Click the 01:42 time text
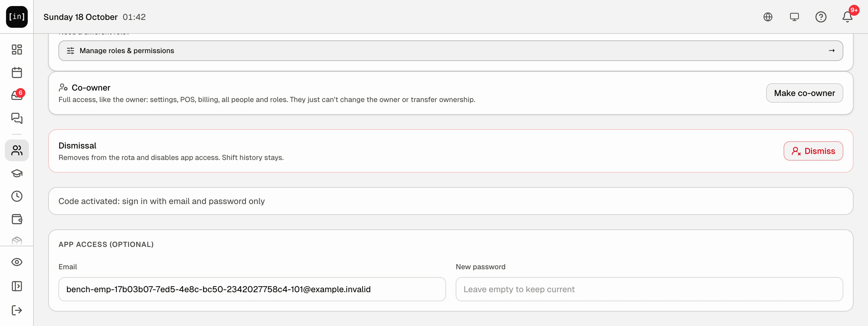This screenshot has width=868, height=326. (134, 17)
